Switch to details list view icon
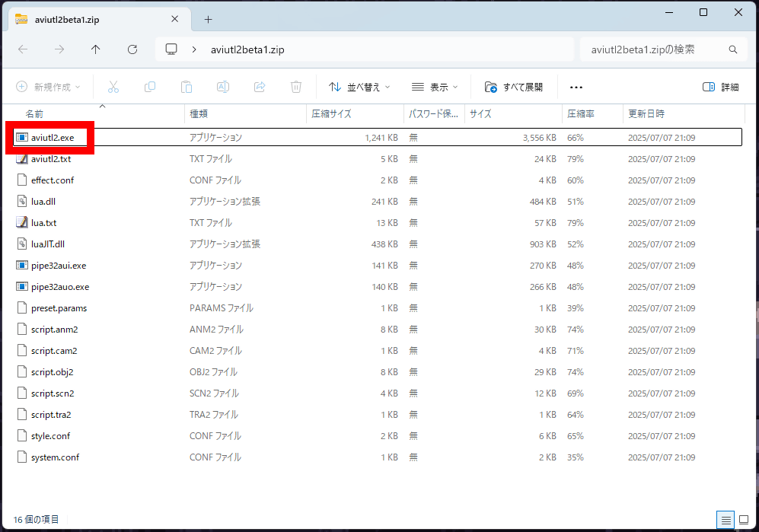The width and height of the screenshot is (759, 532). [726, 521]
